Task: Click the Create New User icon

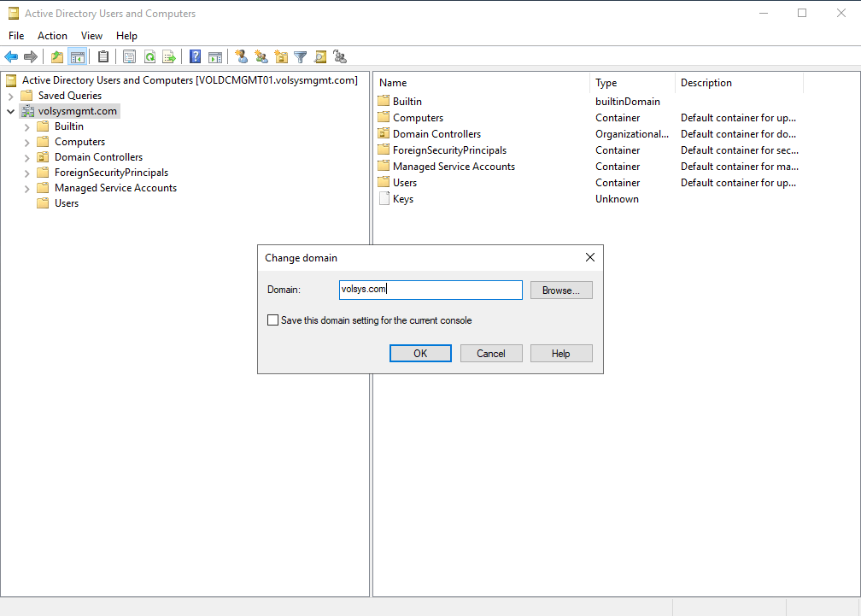Action: 242,57
